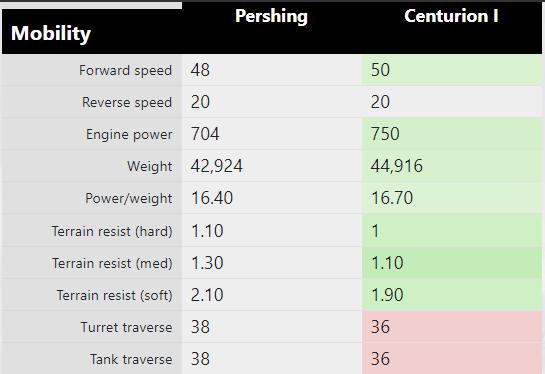Click the Tank traverse row label
Viewport: 545px width, 374px height.
tap(131, 359)
